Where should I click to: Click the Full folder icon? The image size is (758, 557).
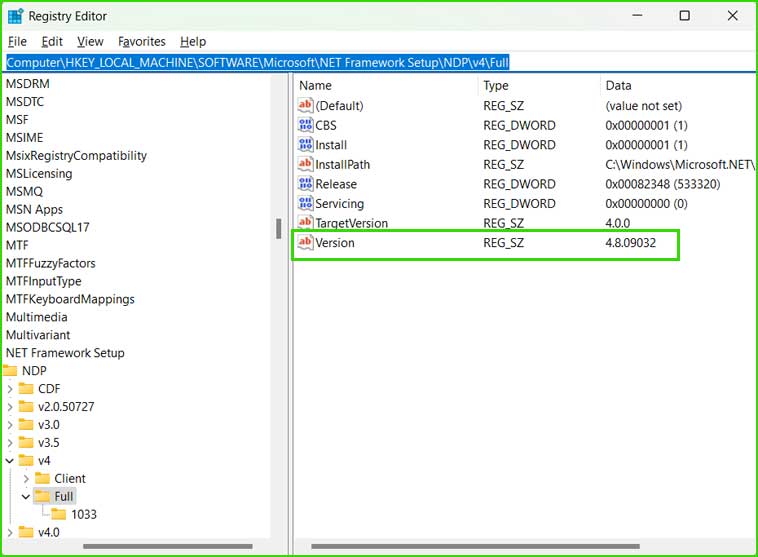coord(43,496)
